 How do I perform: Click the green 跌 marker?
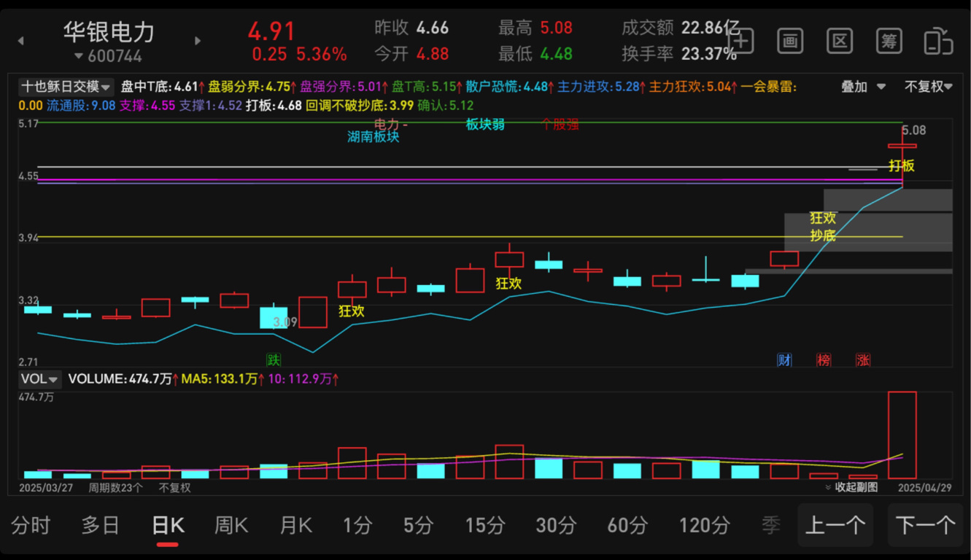click(x=274, y=359)
